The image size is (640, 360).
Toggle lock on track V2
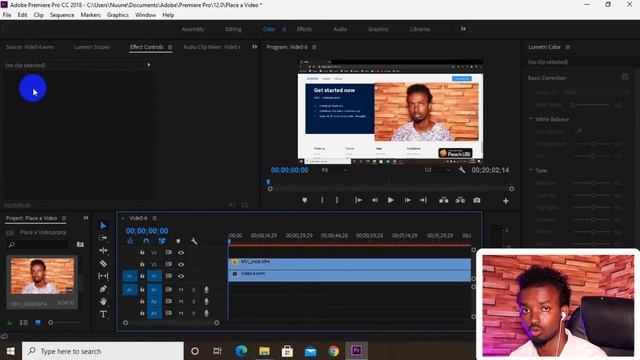142,264
